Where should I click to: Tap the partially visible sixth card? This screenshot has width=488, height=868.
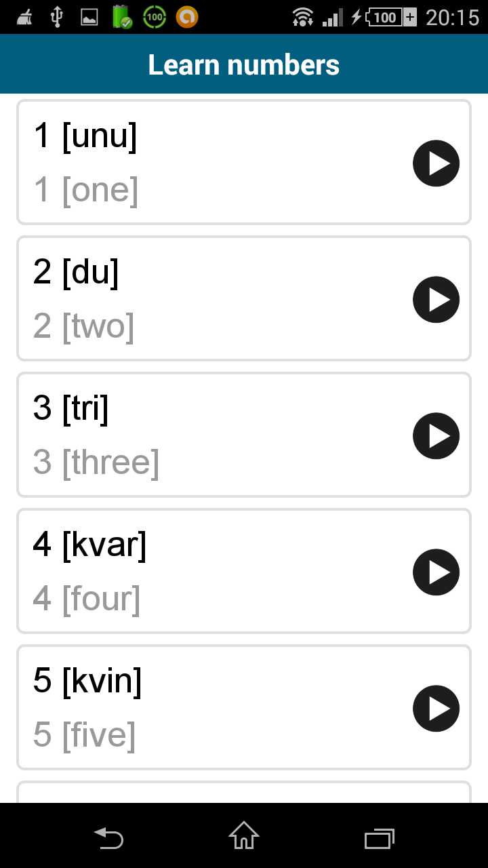244,793
